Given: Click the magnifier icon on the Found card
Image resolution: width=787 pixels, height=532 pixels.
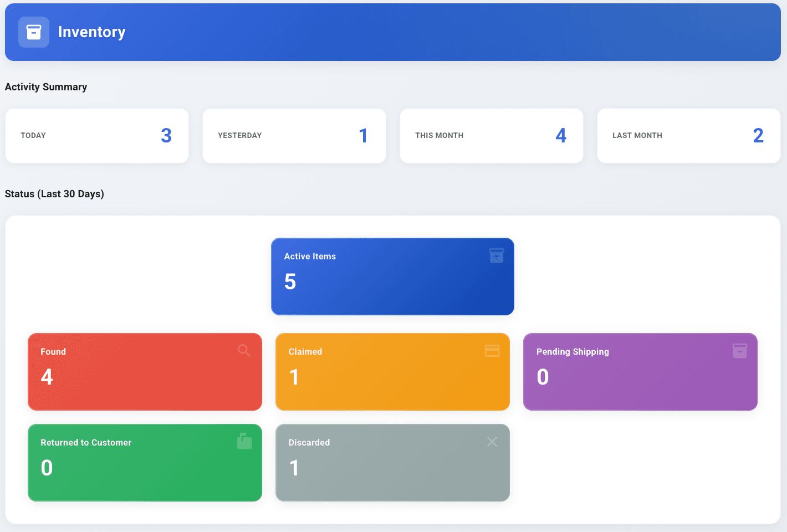Looking at the screenshot, I should (244, 350).
